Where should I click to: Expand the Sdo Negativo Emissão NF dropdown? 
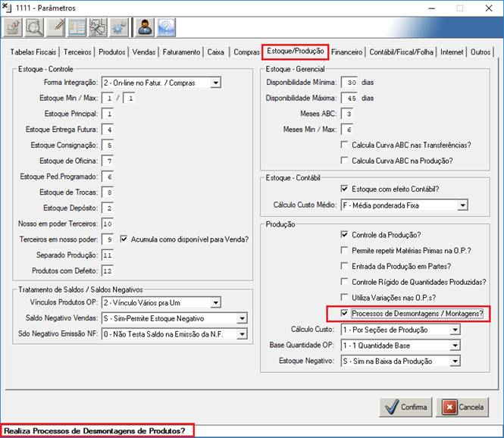click(242, 334)
